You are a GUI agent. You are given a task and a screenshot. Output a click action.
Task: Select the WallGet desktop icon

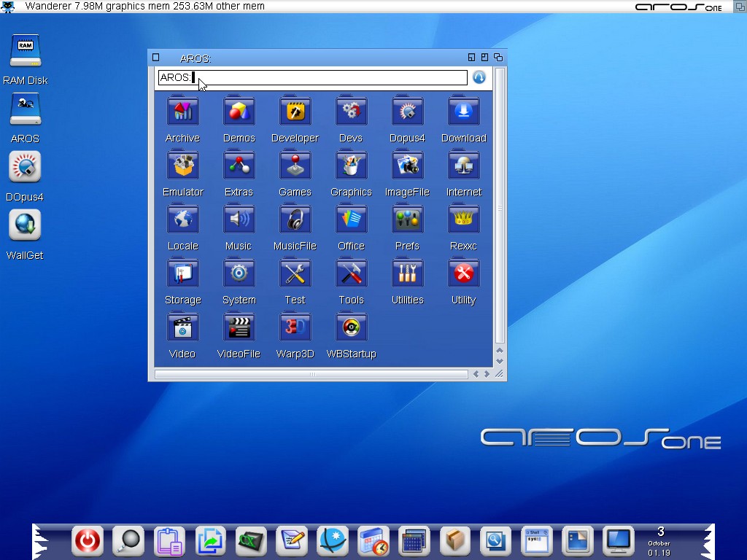(25, 225)
